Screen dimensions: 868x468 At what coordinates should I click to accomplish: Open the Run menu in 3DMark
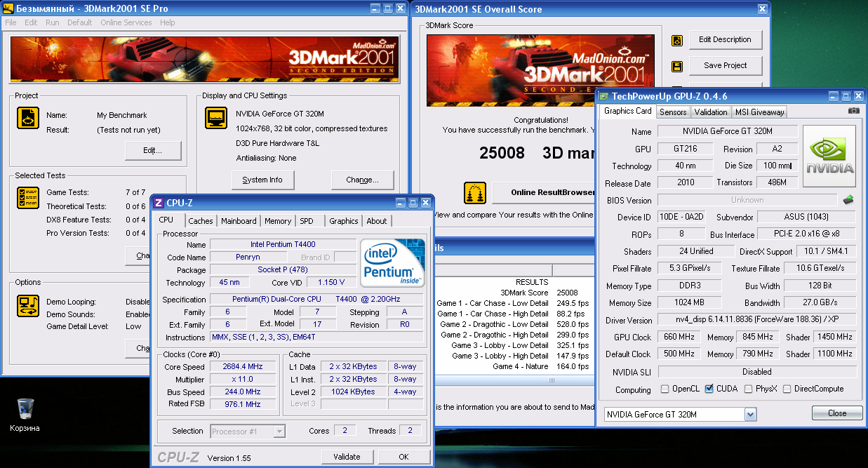[53, 22]
